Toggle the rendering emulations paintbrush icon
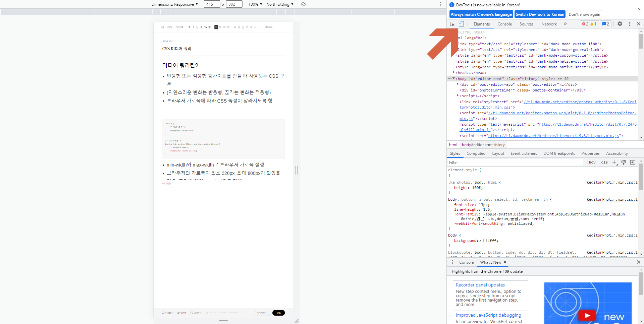 (x=624, y=162)
